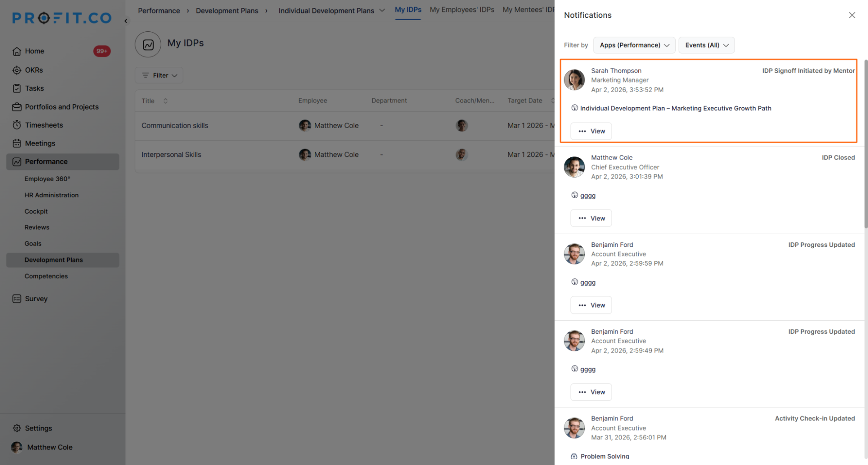Click the Settings gear icon
Image resolution: width=868 pixels, height=465 pixels.
[17, 428]
